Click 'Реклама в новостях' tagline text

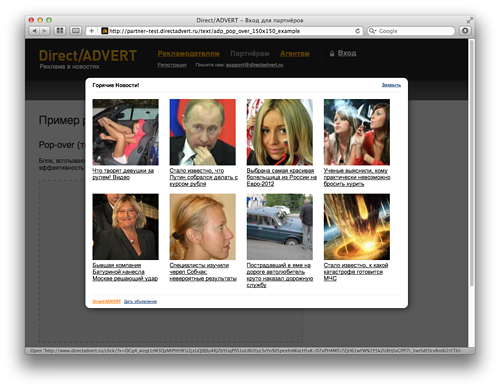click(x=69, y=67)
